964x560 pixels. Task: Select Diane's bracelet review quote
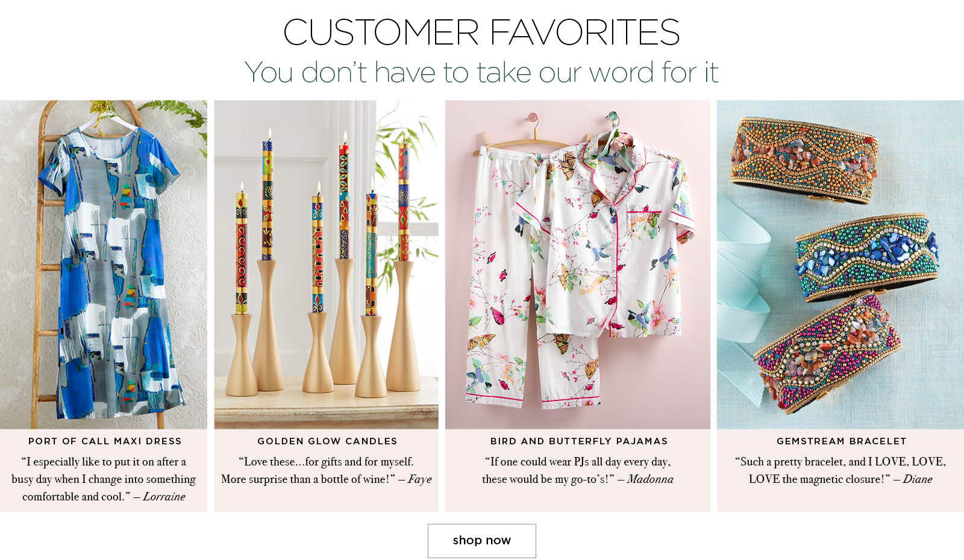(840, 470)
